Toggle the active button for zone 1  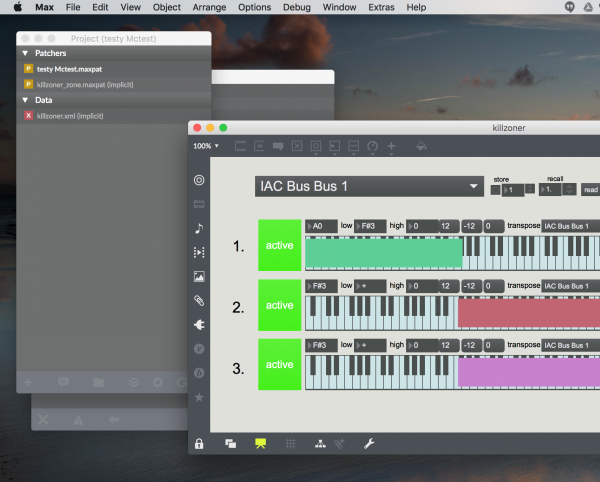tap(280, 245)
